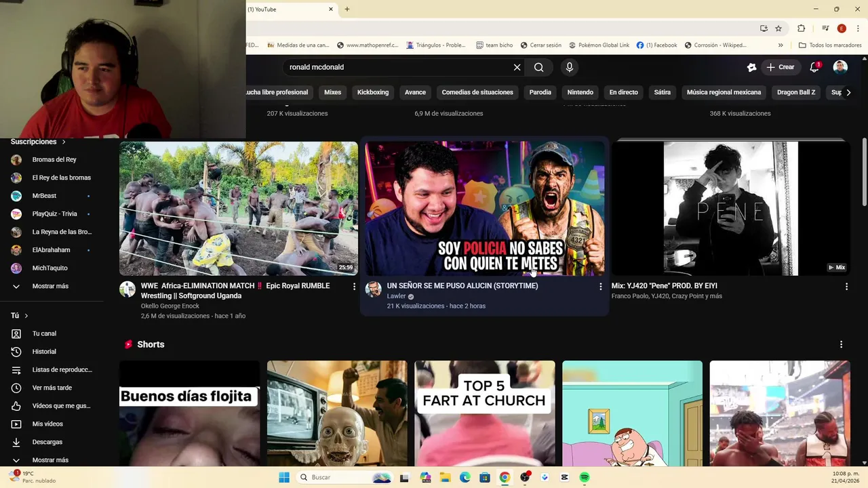Image resolution: width=868 pixels, height=488 pixels.
Task: Open Spotify from the taskbar
Action: 585,477
